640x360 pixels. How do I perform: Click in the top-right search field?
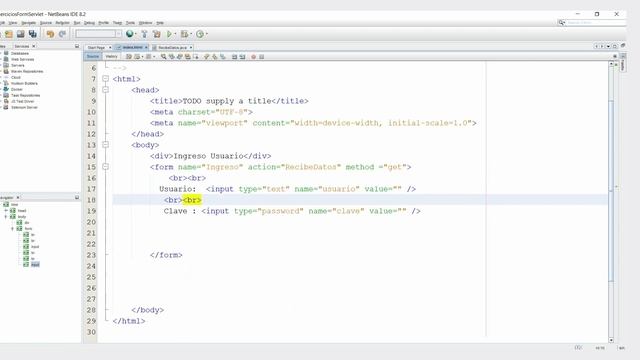tap(595, 22)
